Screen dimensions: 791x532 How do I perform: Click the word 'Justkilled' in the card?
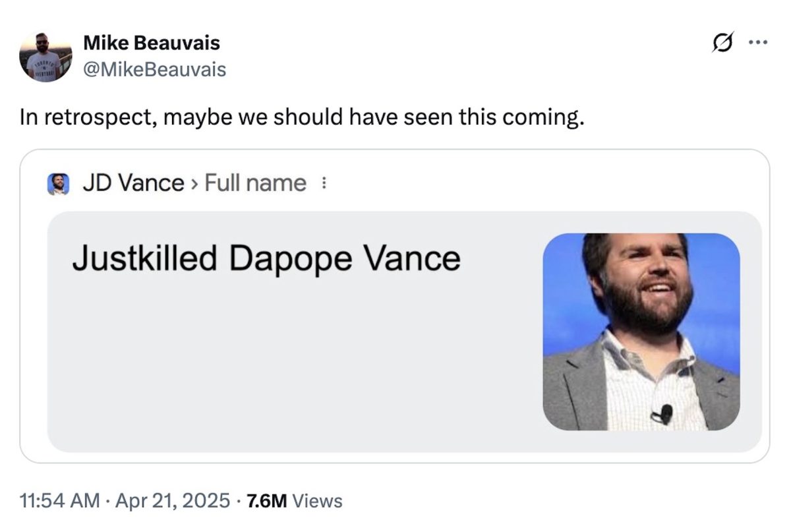[x=144, y=258]
